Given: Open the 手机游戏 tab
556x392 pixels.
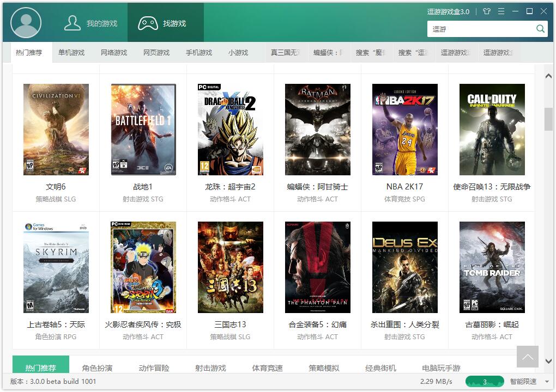Looking at the screenshot, I should point(199,53).
